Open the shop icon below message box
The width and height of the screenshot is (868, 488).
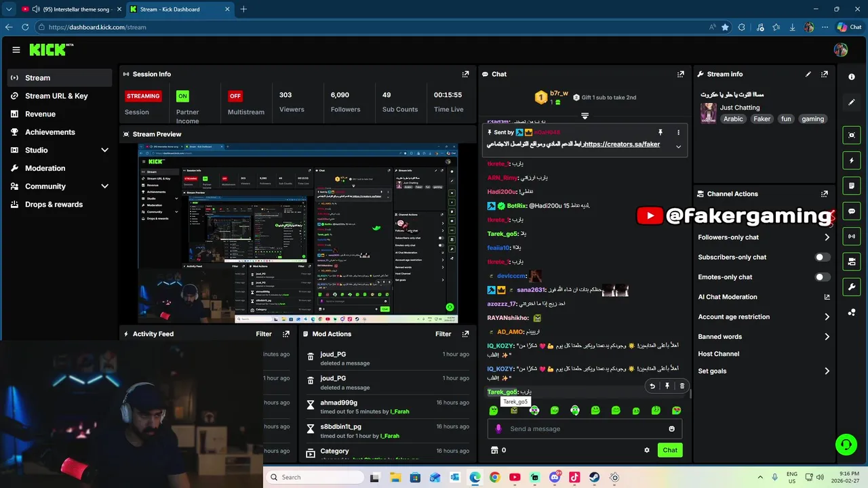pyautogui.click(x=494, y=450)
